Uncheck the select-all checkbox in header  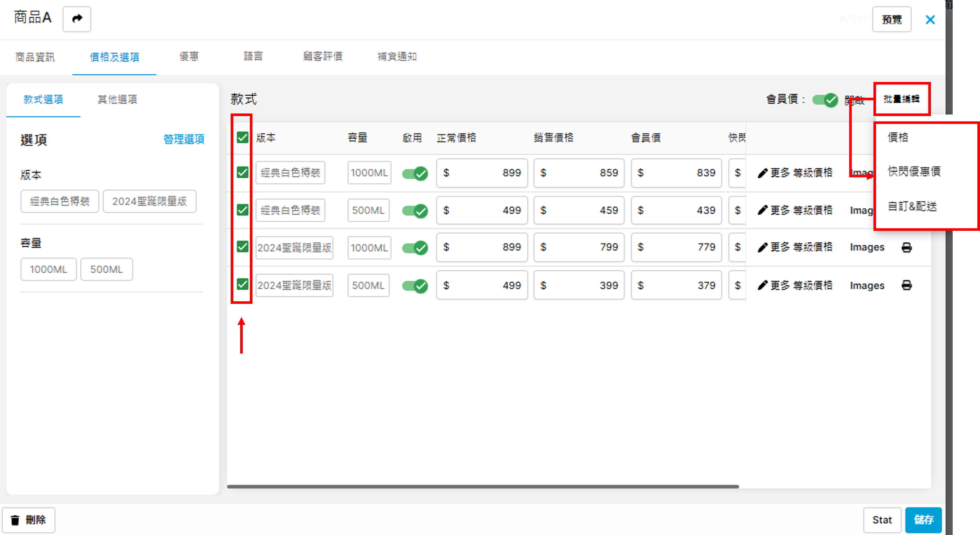pos(242,137)
